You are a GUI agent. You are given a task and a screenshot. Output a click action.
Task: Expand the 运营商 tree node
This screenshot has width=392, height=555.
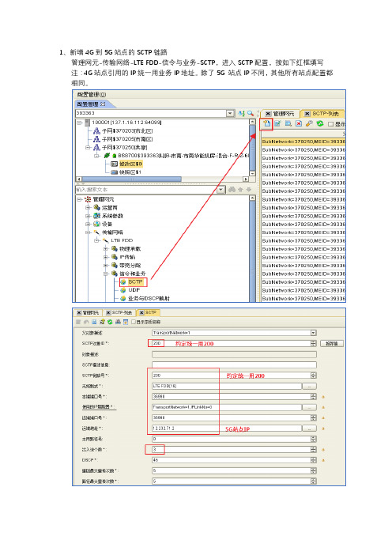[x=88, y=207]
